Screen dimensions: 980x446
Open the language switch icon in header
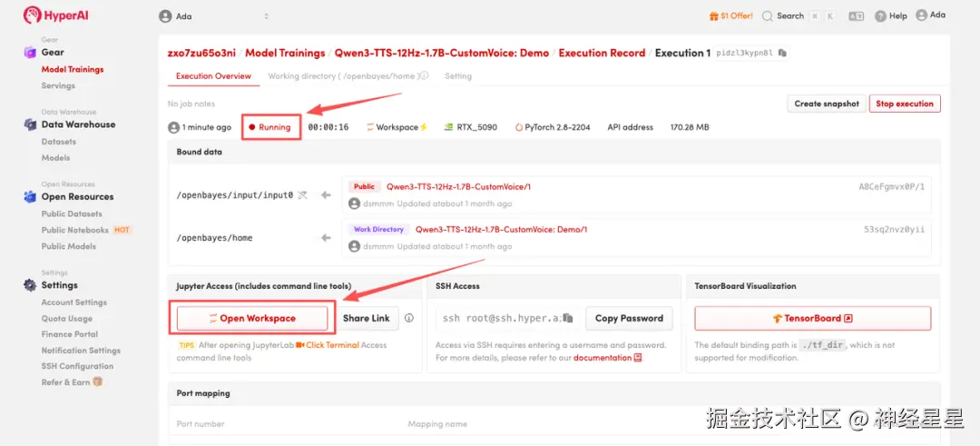pos(856,16)
